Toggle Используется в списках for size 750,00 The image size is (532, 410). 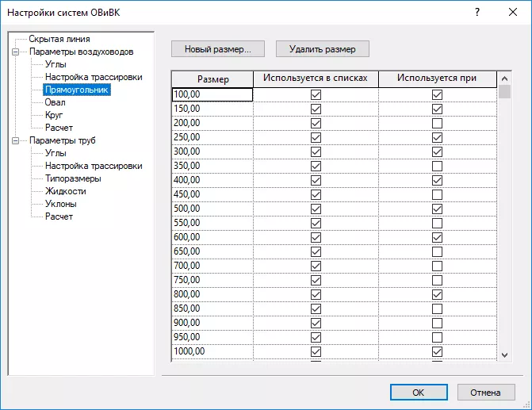[x=316, y=280]
